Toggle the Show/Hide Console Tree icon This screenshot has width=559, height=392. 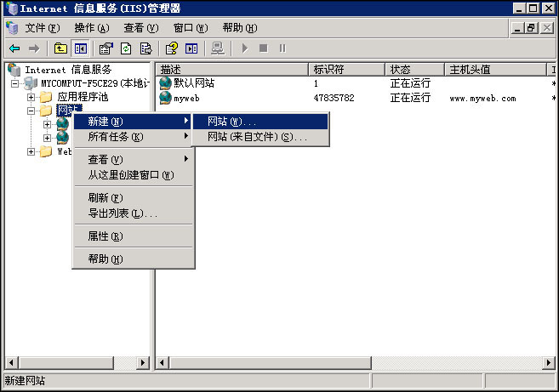(x=81, y=48)
